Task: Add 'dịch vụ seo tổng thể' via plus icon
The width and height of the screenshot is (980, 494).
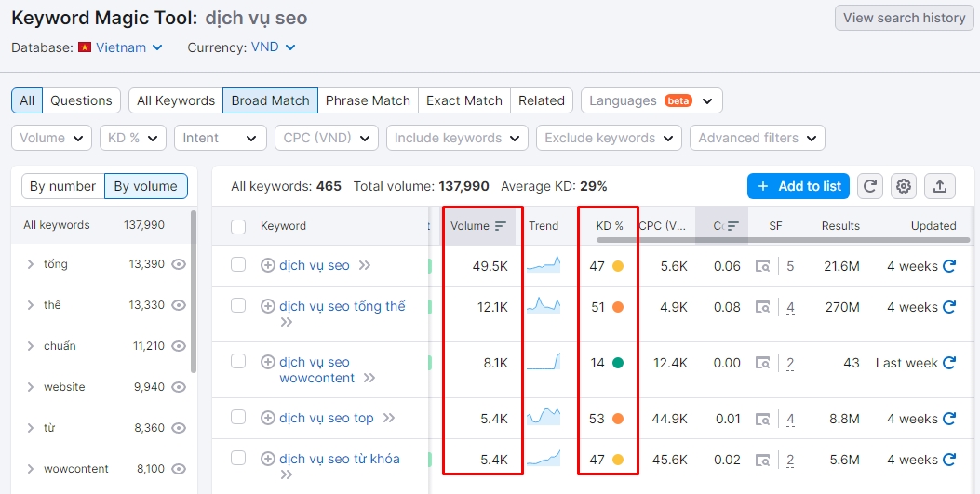Action: point(267,306)
